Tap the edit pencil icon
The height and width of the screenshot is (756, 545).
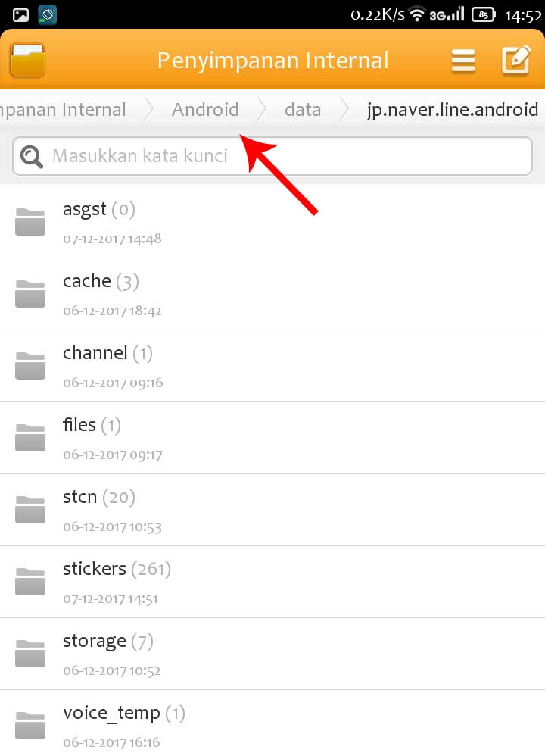516,60
